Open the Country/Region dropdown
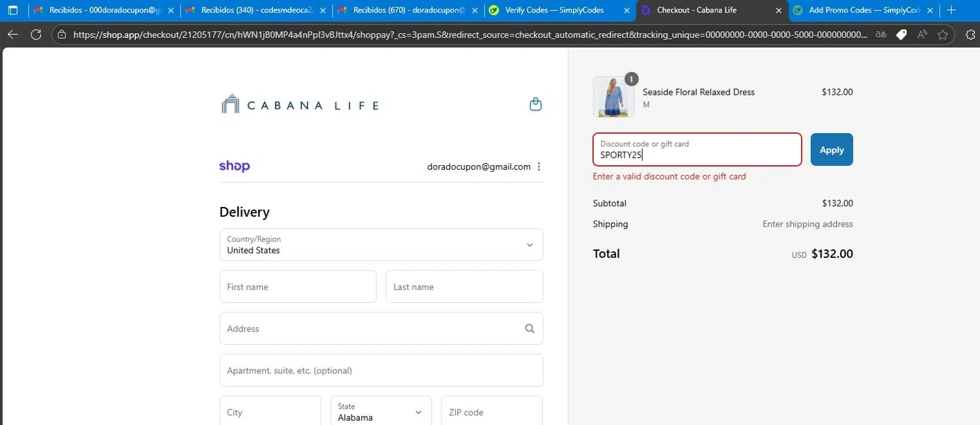 [x=381, y=245]
